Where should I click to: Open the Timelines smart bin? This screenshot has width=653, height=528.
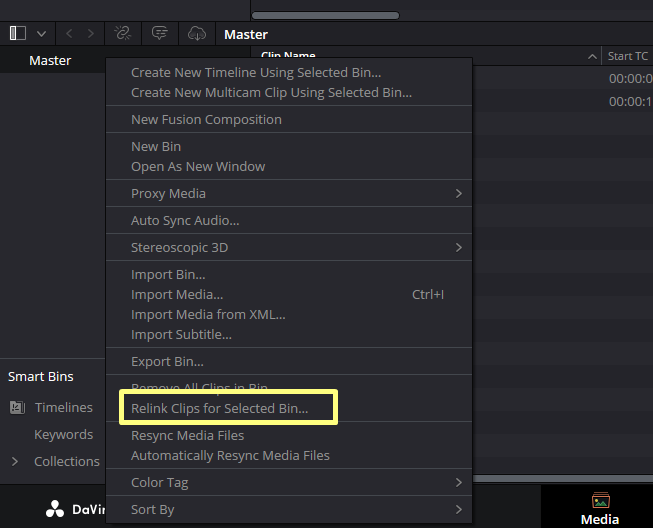(64, 407)
